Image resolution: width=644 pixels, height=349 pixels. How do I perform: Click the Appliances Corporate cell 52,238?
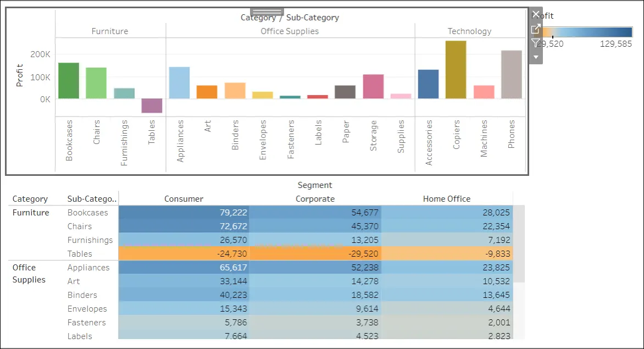coord(315,267)
